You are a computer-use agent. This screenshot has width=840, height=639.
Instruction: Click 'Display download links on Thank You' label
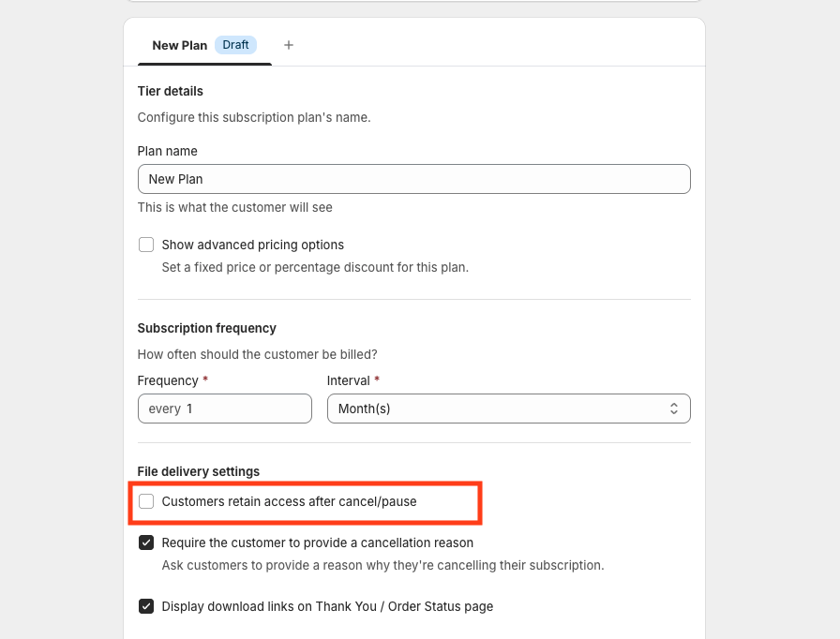[x=327, y=606]
